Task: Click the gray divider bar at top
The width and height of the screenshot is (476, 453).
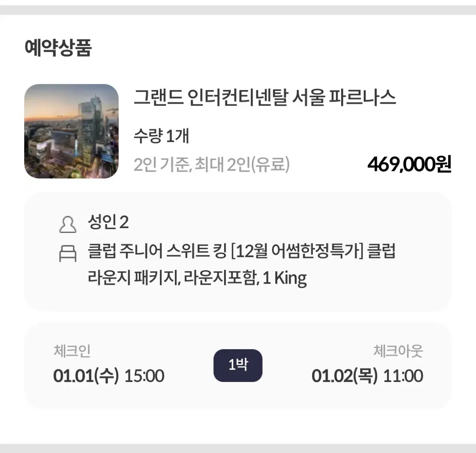Action: coord(238,10)
